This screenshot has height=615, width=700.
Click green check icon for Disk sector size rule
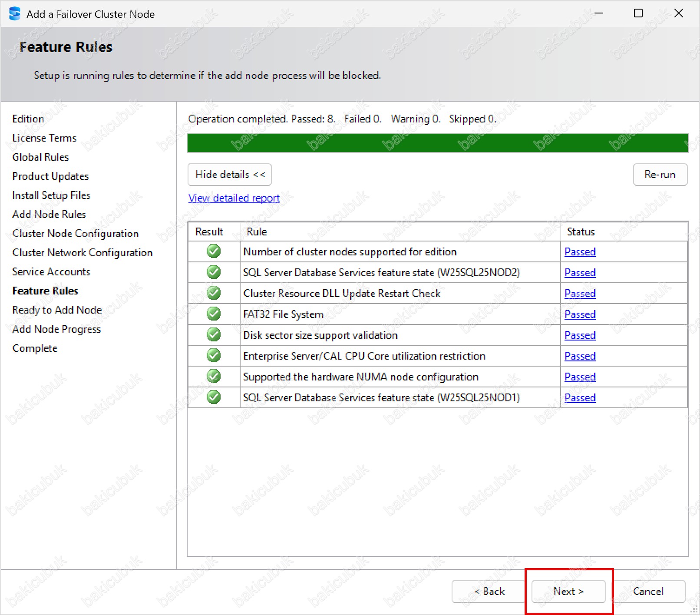coord(214,334)
